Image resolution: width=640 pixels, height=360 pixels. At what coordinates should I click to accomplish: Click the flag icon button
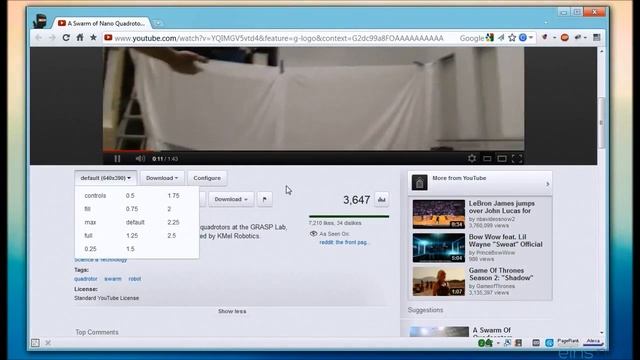point(264,199)
